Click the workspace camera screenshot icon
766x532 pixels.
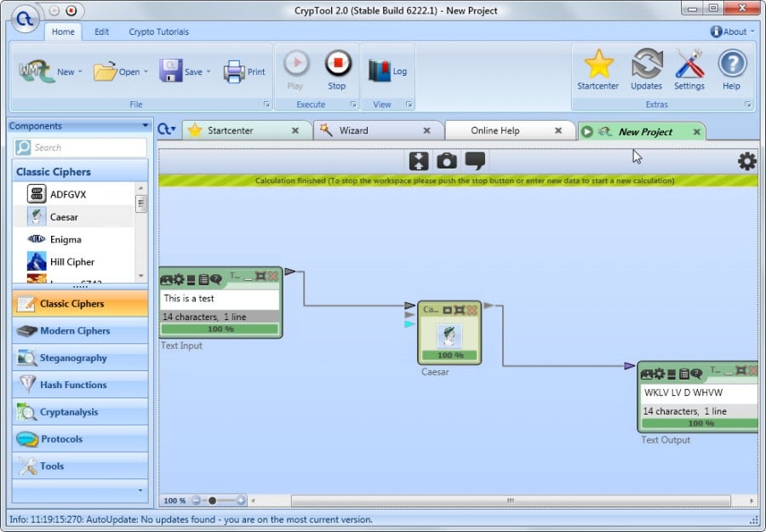(447, 161)
